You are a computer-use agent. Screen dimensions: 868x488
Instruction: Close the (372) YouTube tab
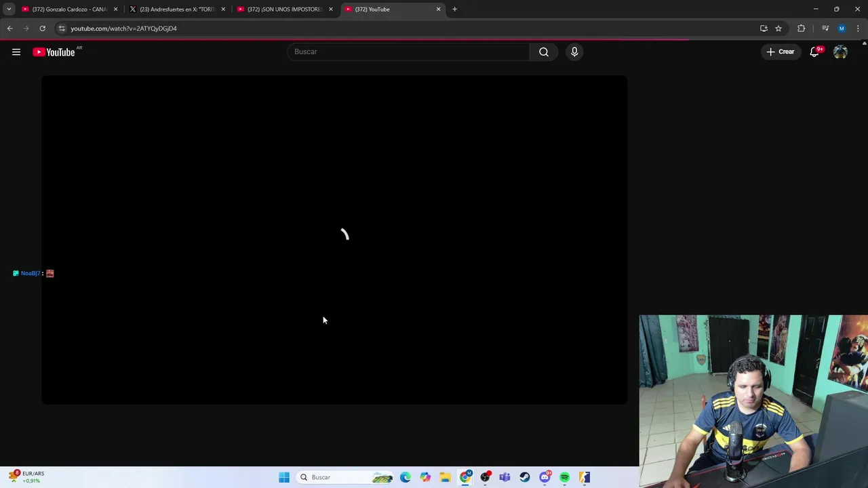tap(438, 9)
